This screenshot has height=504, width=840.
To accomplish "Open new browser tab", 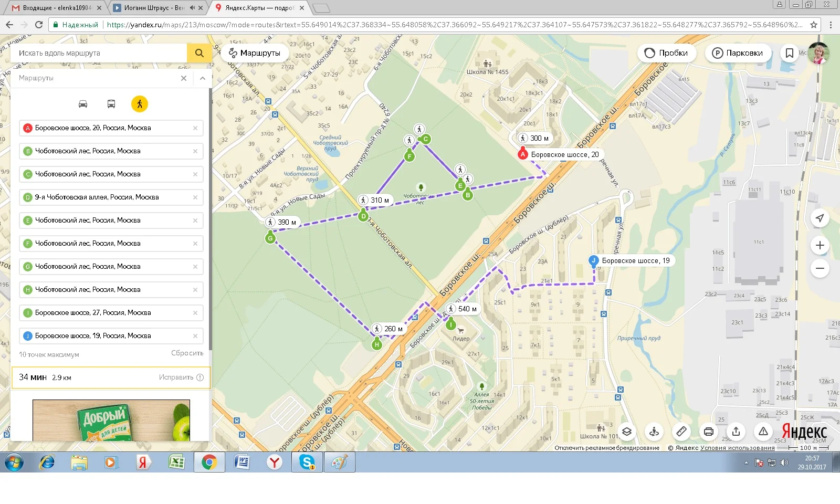I will [x=321, y=8].
